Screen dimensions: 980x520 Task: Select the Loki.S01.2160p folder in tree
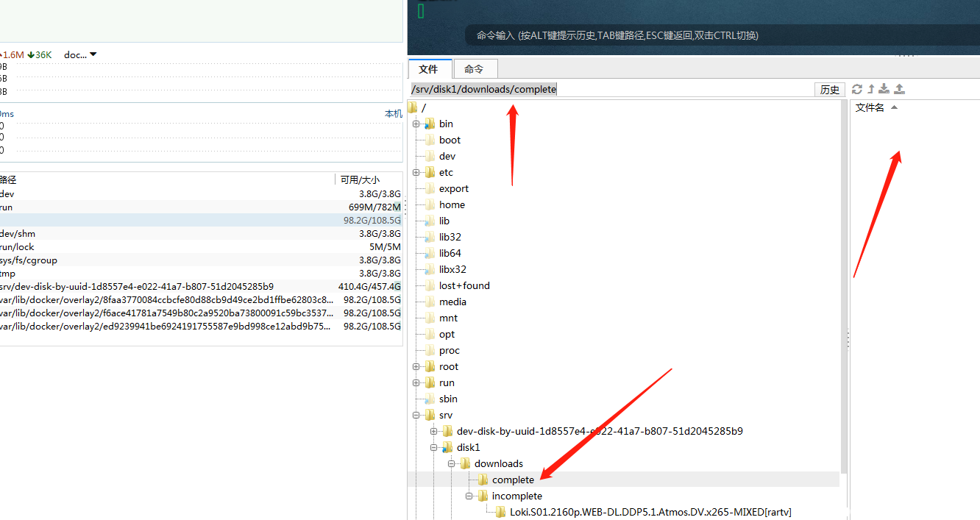click(650, 512)
